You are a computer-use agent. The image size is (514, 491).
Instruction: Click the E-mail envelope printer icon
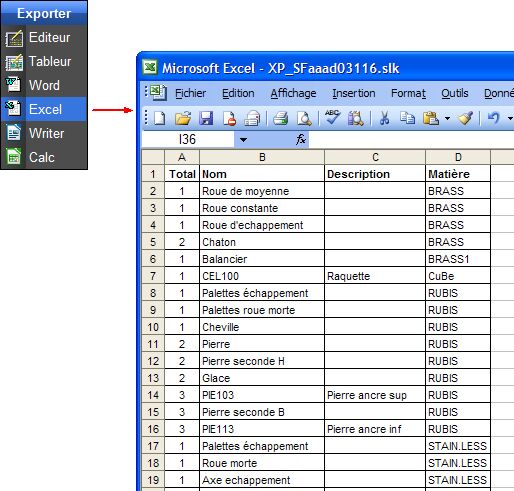coord(252,118)
